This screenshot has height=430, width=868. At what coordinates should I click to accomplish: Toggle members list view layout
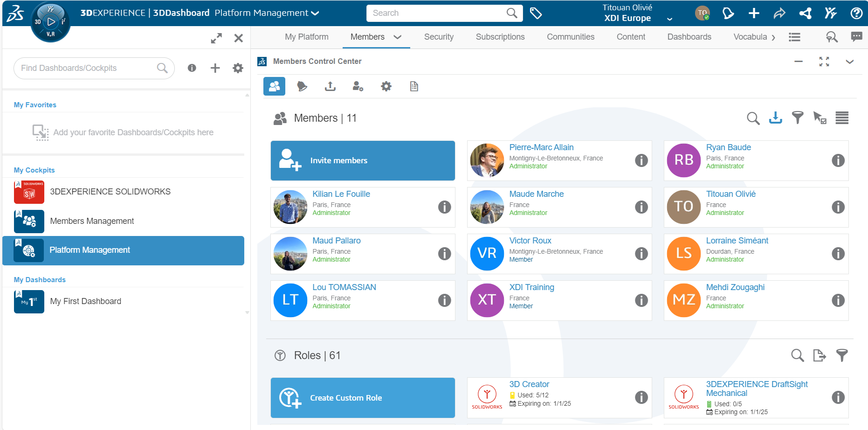(x=841, y=118)
